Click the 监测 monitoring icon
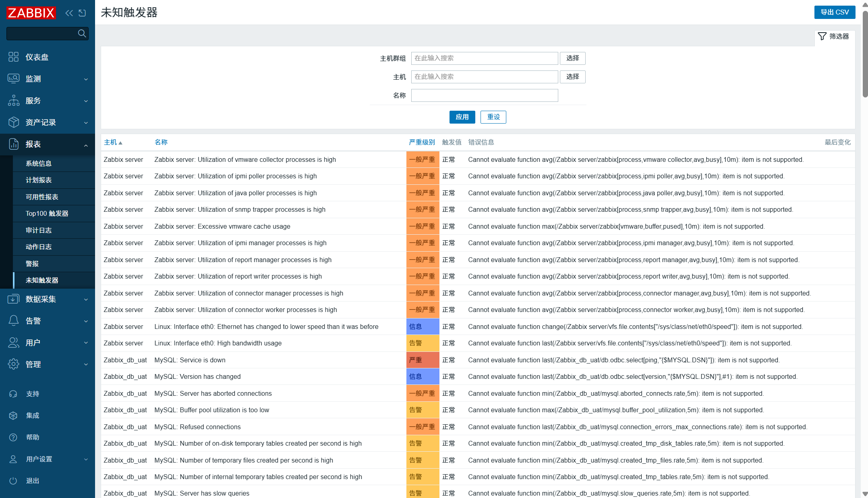The width and height of the screenshot is (868, 498). (13, 79)
